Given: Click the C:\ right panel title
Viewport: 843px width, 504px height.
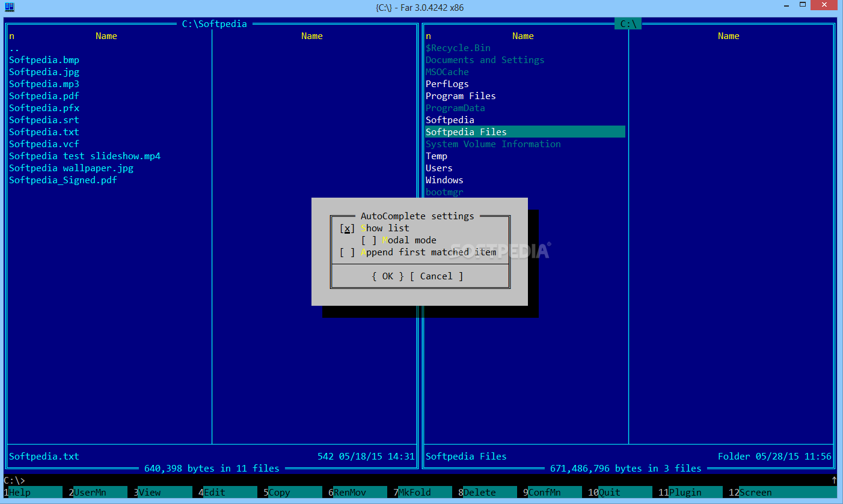Looking at the screenshot, I should pyautogui.click(x=628, y=24).
